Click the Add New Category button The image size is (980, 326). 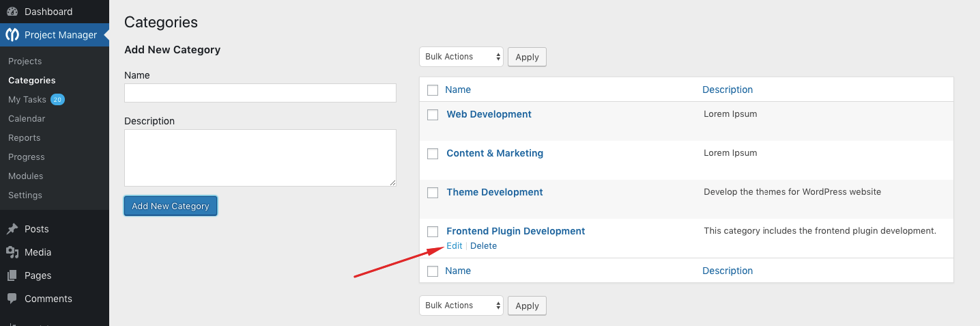(x=171, y=206)
